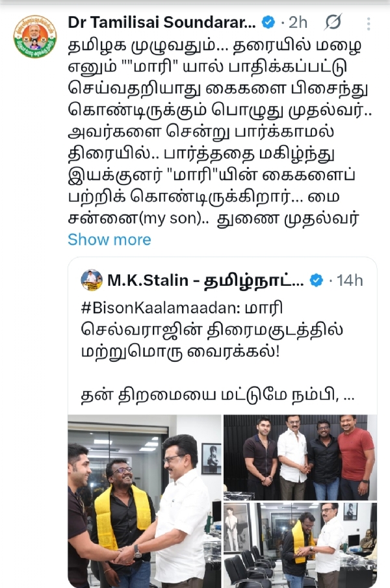
Task: Open the M.K.Stalin account name in the quoted tweet
Action: click(x=205, y=280)
